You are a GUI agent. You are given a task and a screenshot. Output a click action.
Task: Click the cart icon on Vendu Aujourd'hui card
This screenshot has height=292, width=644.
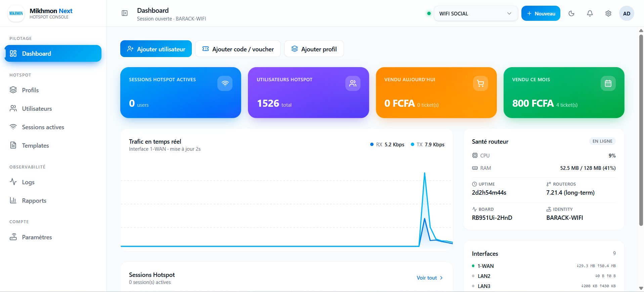480,83
